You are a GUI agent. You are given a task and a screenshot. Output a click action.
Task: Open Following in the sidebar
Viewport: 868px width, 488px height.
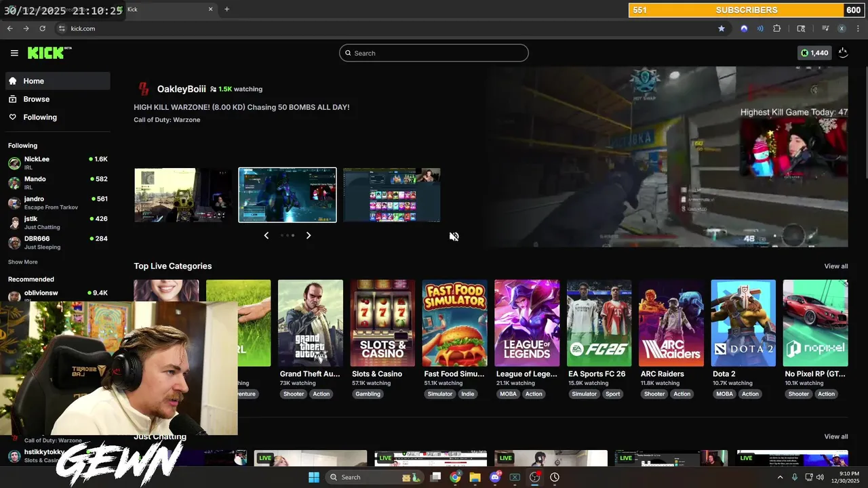[58, 117]
